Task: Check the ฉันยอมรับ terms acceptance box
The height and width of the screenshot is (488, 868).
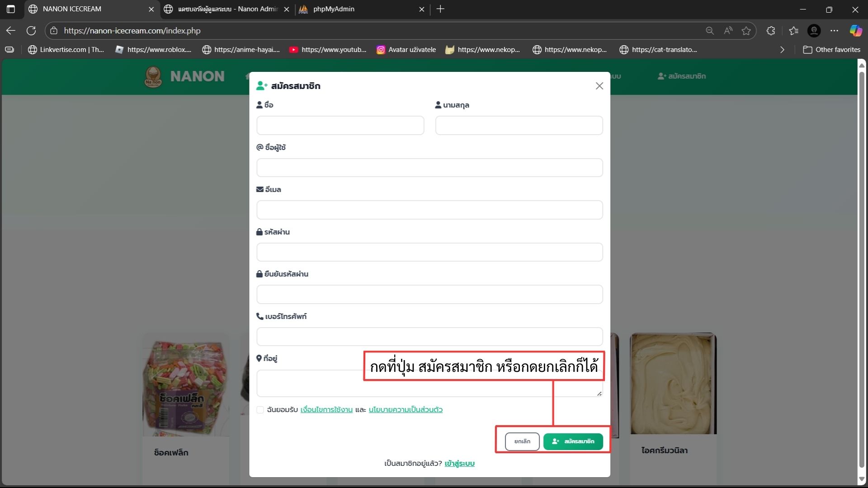Action: click(x=260, y=410)
